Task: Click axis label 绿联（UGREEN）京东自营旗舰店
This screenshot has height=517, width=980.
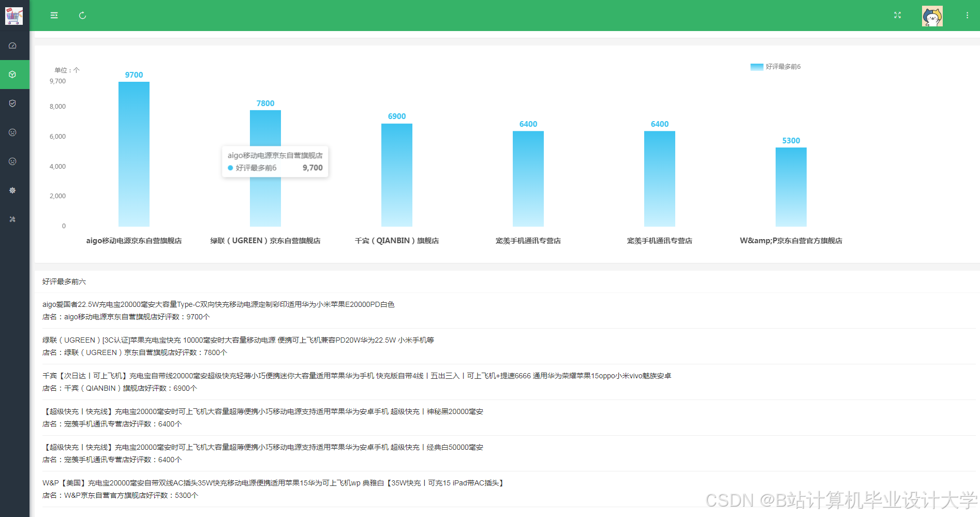Action: point(265,241)
